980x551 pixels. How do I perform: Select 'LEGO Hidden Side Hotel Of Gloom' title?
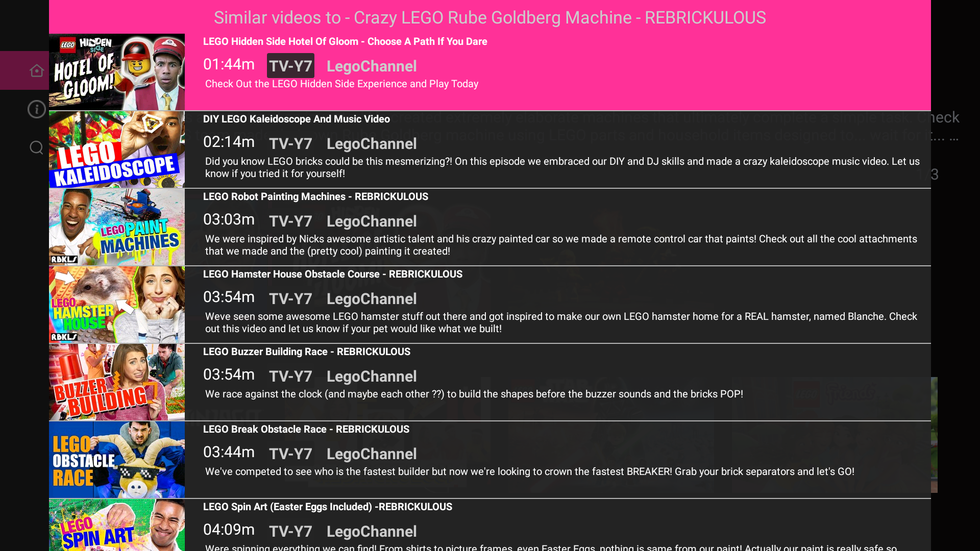pyautogui.click(x=345, y=42)
